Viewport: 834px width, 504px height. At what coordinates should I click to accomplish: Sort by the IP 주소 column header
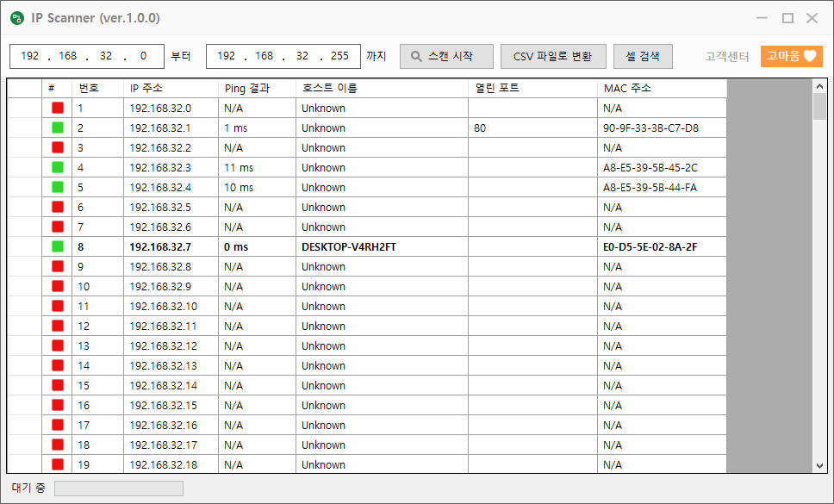coord(171,88)
